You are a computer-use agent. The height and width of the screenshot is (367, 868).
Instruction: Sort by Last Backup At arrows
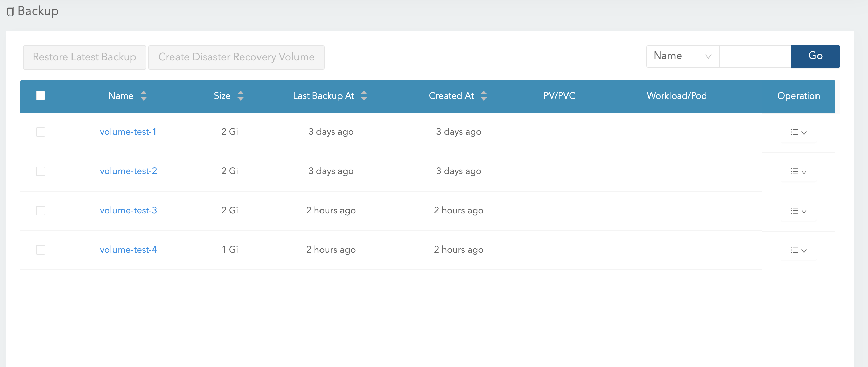364,96
